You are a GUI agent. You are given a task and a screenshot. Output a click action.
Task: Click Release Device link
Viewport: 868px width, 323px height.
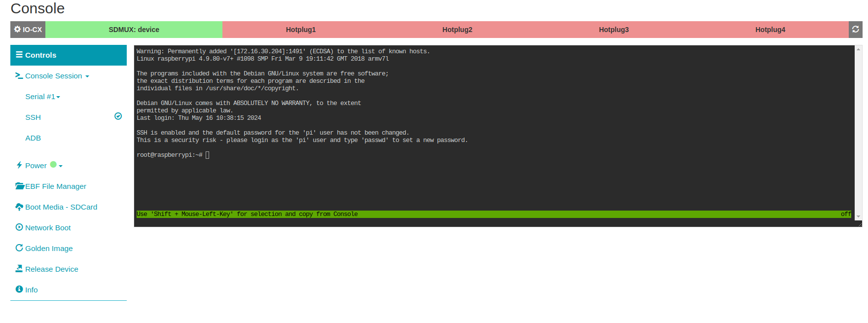[x=52, y=269]
